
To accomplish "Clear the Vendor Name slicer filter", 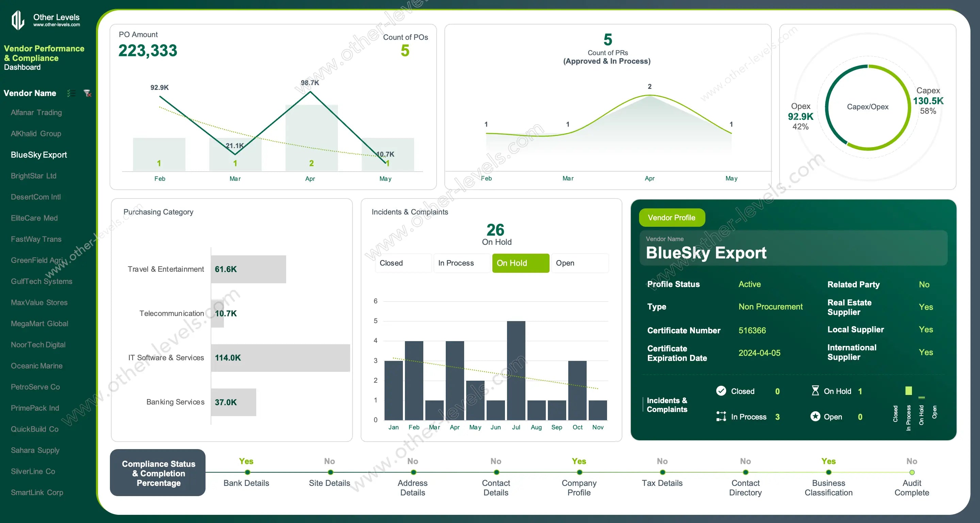I will (x=87, y=93).
